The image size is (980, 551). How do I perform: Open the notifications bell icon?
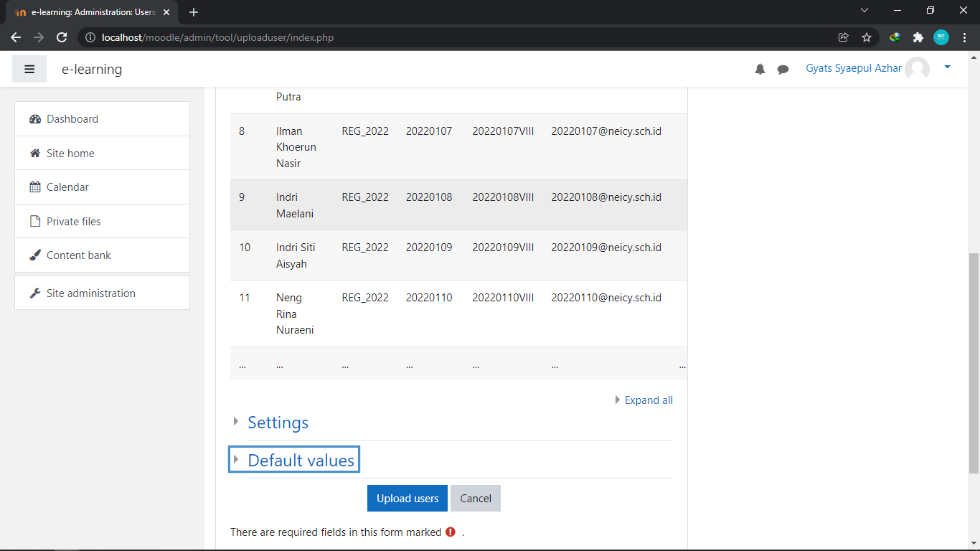(760, 70)
